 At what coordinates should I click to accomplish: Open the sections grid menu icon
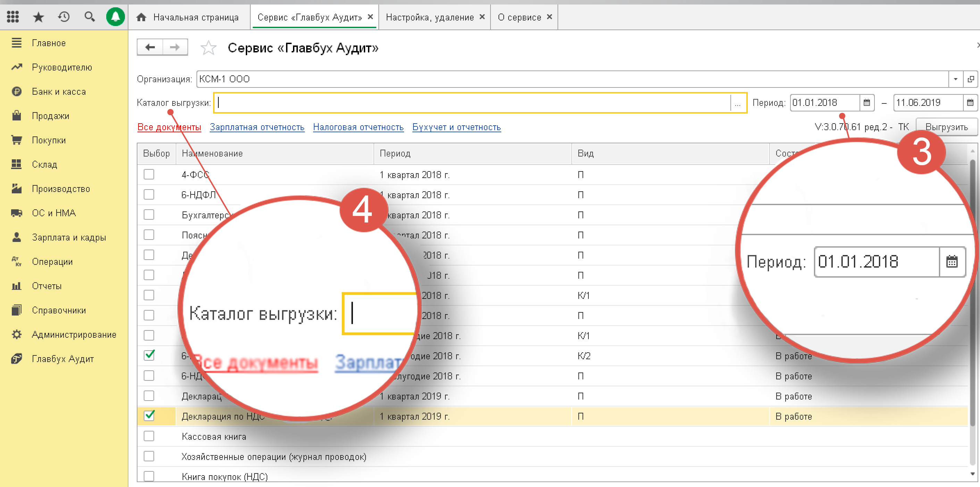coord(12,17)
